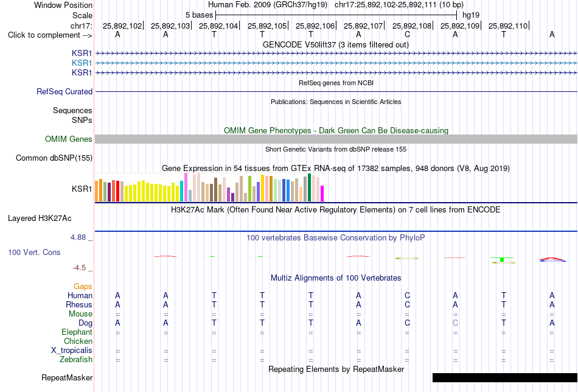
Task: Click the Mouse alignment row label
Action: click(x=80, y=314)
